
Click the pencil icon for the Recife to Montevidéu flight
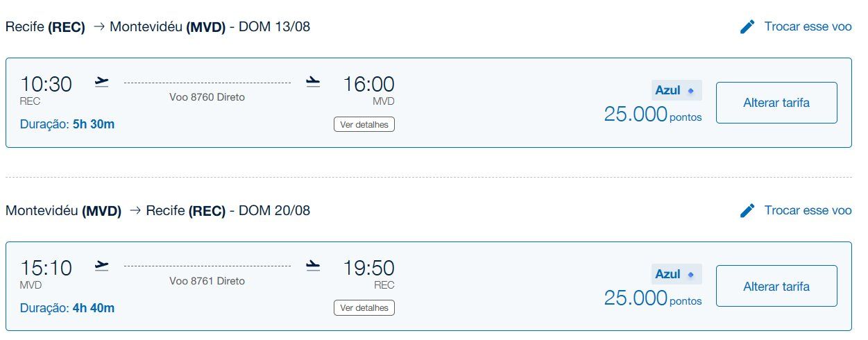pyautogui.click(x=747, y=27)
